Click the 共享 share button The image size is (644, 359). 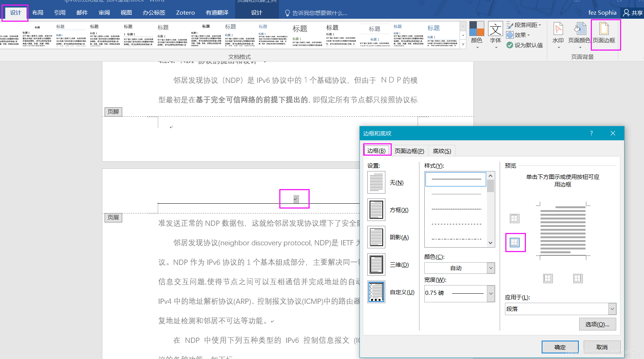click(x=633, y=13)
